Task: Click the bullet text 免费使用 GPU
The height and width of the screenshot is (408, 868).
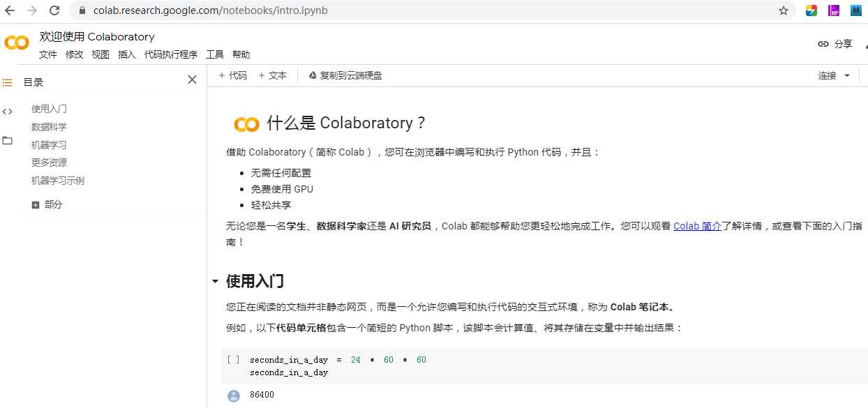Action: pyautogui.click(x=282, y=189)
